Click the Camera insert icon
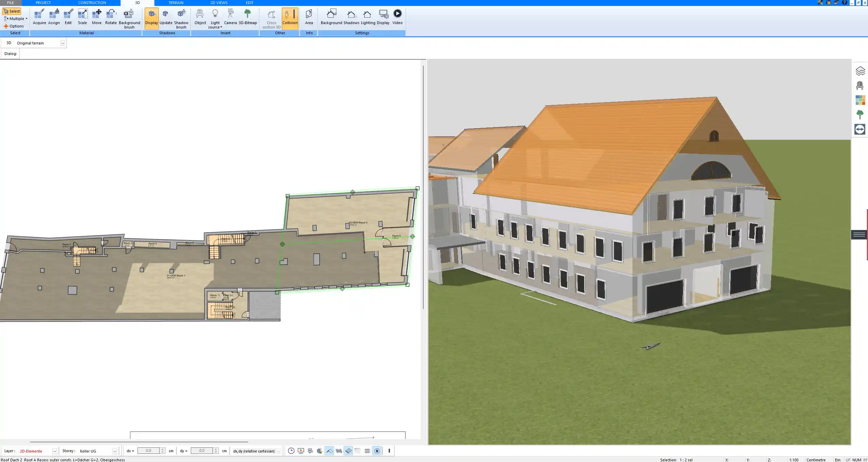The image size is (868, 462). [230, 17]
